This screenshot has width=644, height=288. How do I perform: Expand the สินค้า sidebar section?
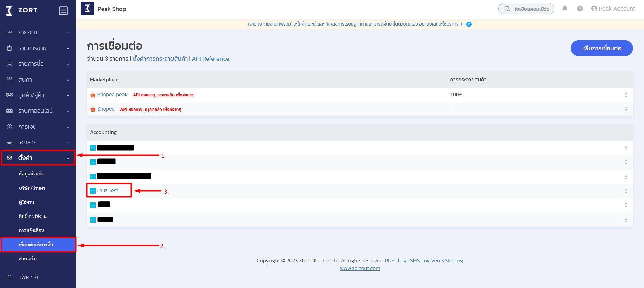click(x=38, y=80)
